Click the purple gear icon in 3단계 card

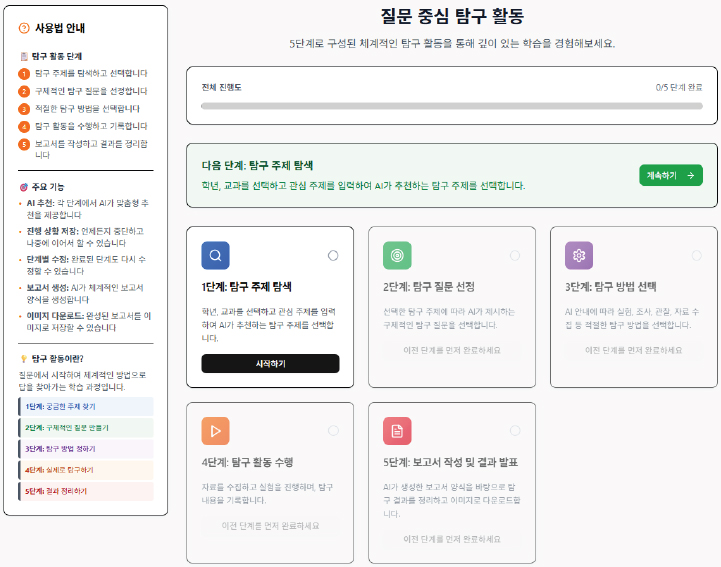579,255
